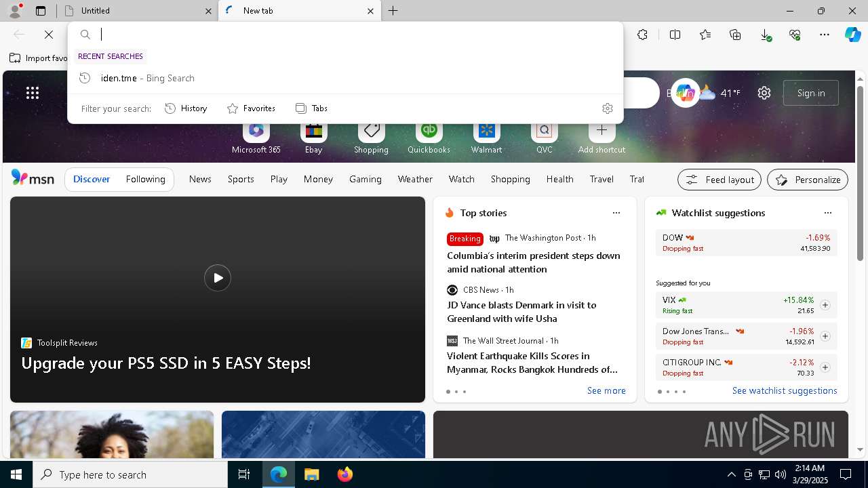This screenshot has width=868, height=488.
Task: Add Dow Jones Transportation to watchlist
Action: click(825, 336)
